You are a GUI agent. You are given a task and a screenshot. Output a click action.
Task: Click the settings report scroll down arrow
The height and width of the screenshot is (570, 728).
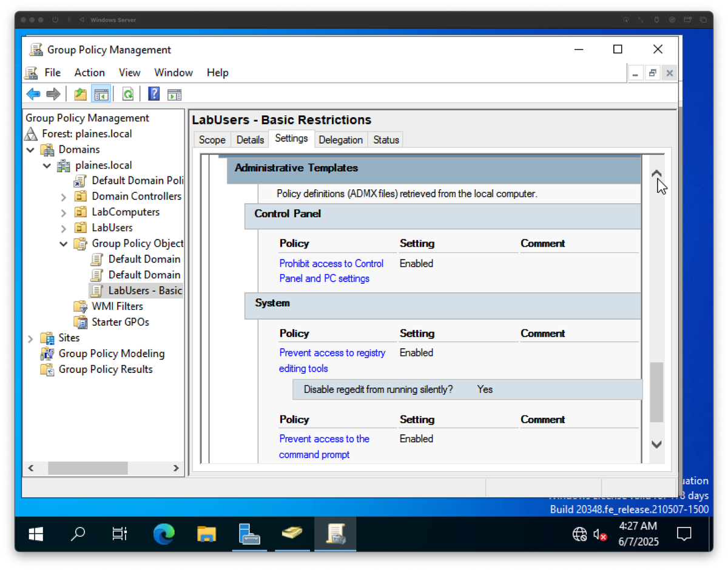pos(656,444)
